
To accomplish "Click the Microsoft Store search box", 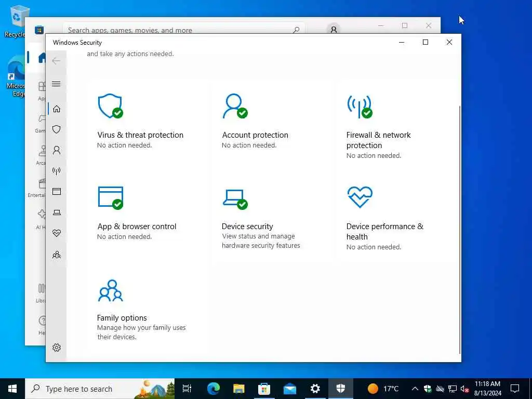I will click(x=183, y=29).
